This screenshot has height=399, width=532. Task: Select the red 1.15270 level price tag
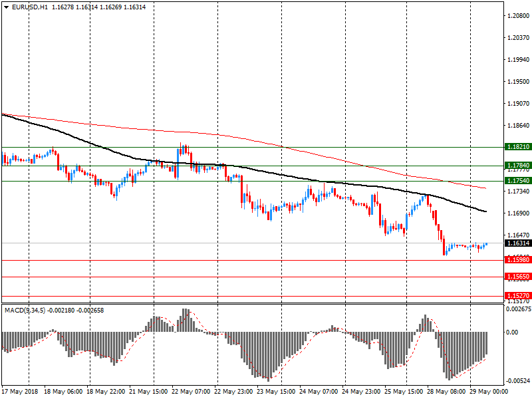click(x=517, y=295)
